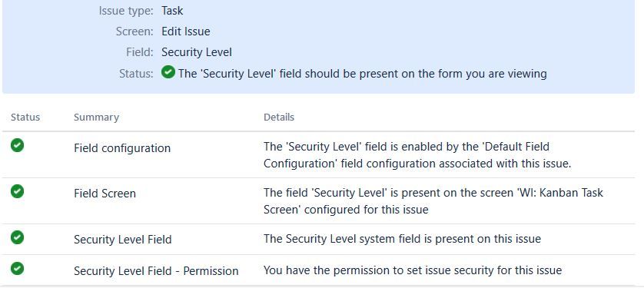Click the status message about Security Level field
Screen dimensions: 644x298
pyautogui.click(x=362, y=74)
